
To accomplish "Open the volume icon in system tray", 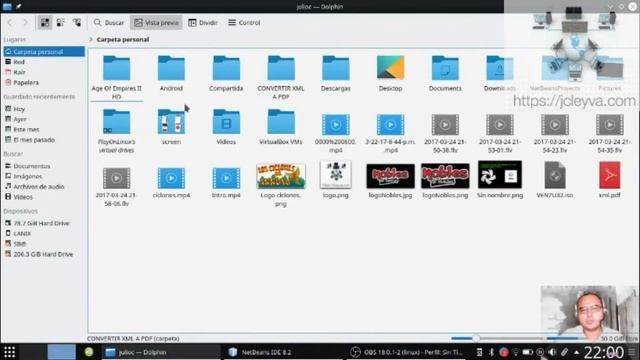I will pyautogui.click(x=552, y=352).
